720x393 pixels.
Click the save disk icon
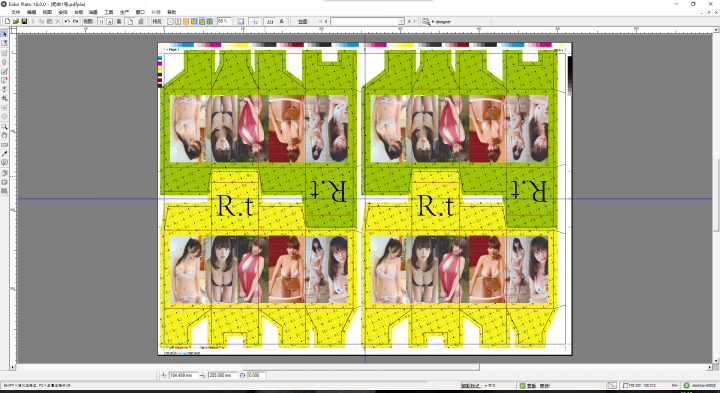pyautogui.click(x=24, y=21)
